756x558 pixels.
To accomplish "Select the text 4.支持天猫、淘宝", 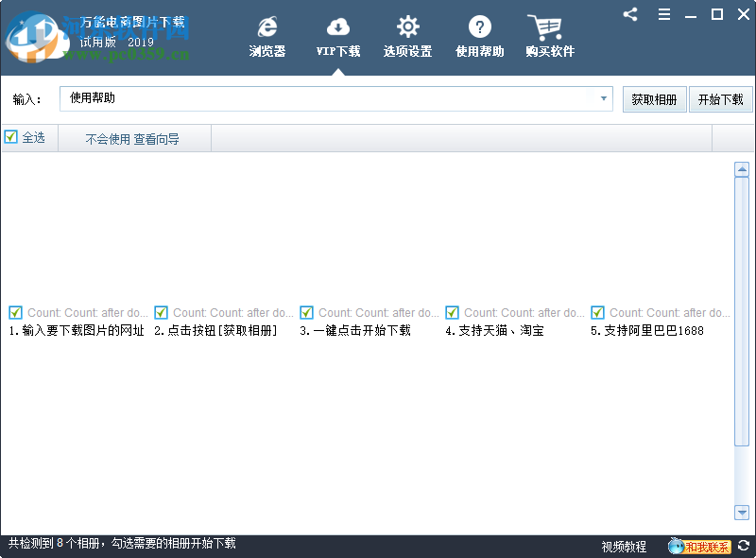I will pos(494,331).
